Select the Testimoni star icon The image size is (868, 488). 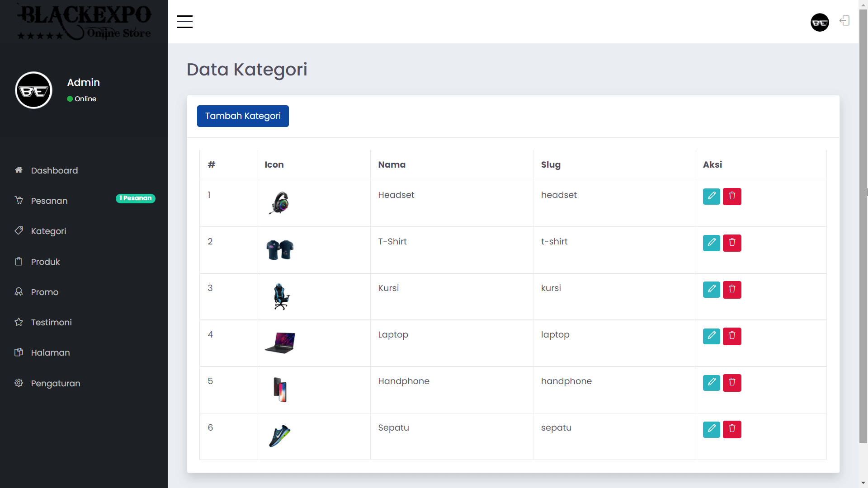pyautogui.click(x=19, y=322)
